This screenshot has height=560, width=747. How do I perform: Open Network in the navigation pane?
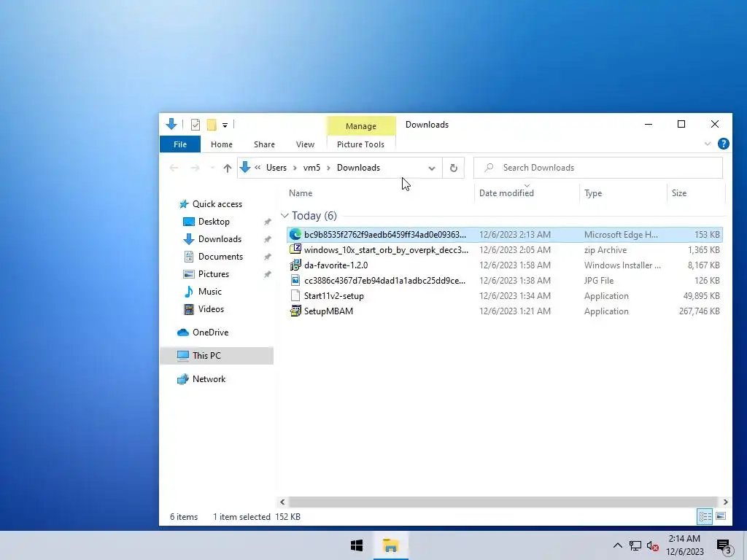pos(209,379)
